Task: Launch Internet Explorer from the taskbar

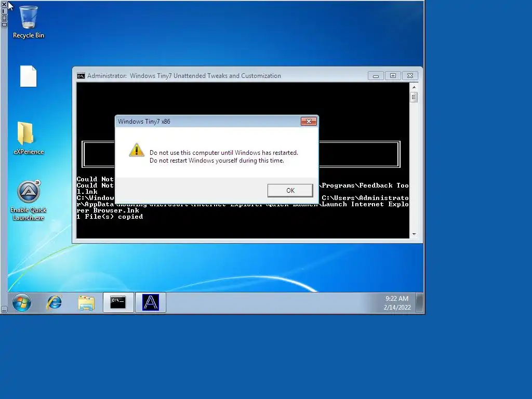Action: (x=54, y=302)
